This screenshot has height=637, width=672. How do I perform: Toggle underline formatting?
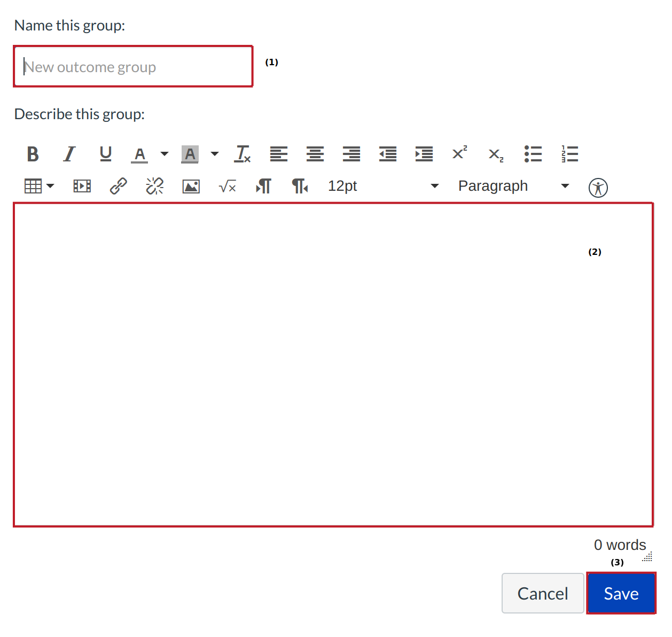click(x=106, y=154)
